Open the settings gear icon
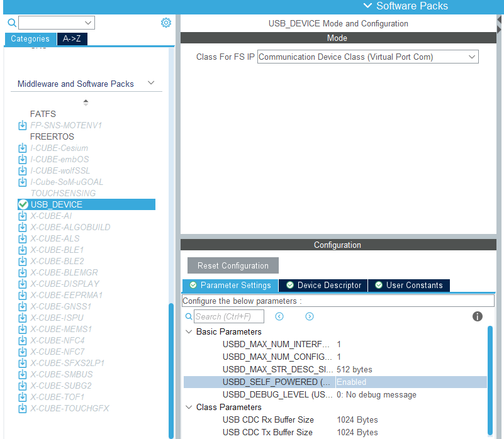Viewport: 504px width, 439px height. (x=165, y=22)
